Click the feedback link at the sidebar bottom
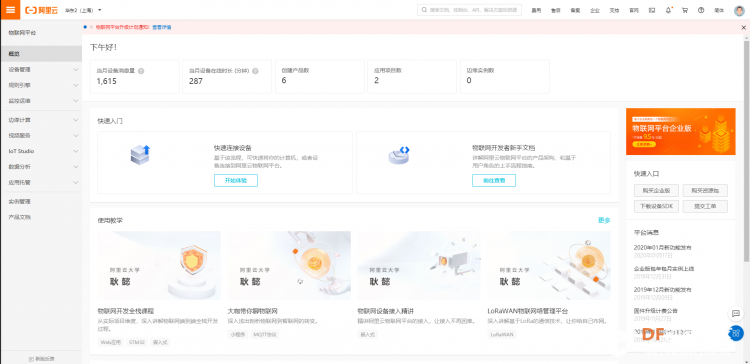Screen dimensions: 750x364 point(41,358)
